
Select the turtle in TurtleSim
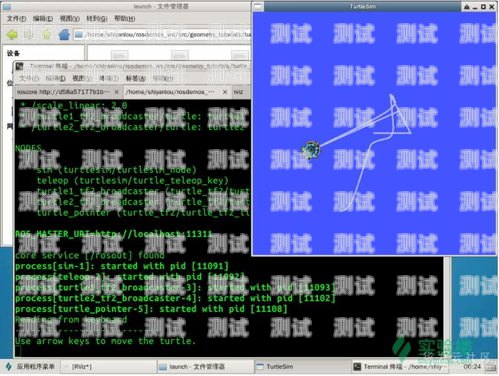[311, 150]
